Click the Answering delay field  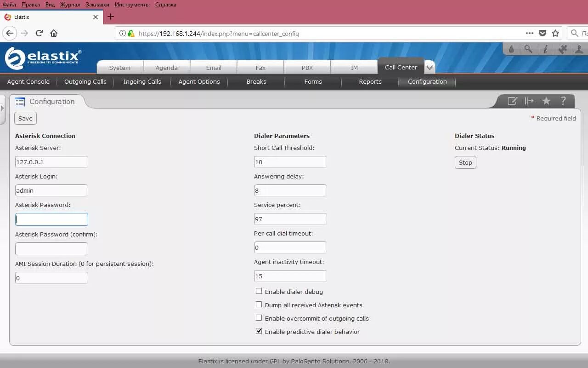(290, 190)
